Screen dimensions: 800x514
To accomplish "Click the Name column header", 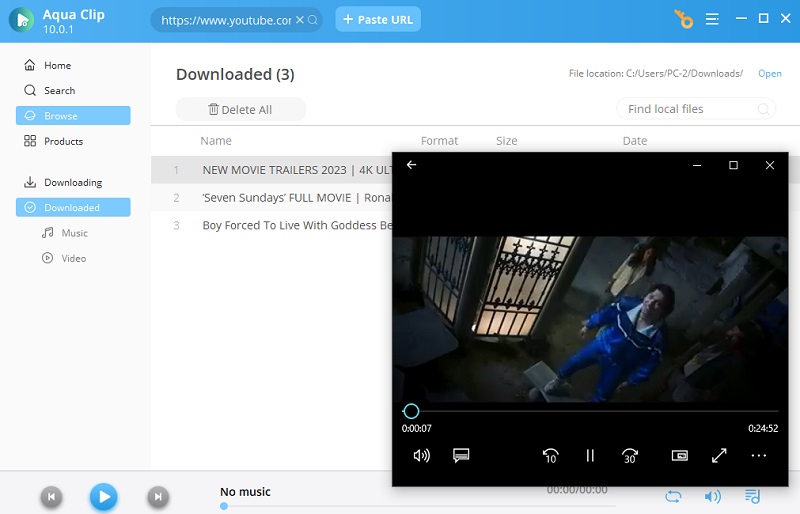I will (x=216, y=141).
